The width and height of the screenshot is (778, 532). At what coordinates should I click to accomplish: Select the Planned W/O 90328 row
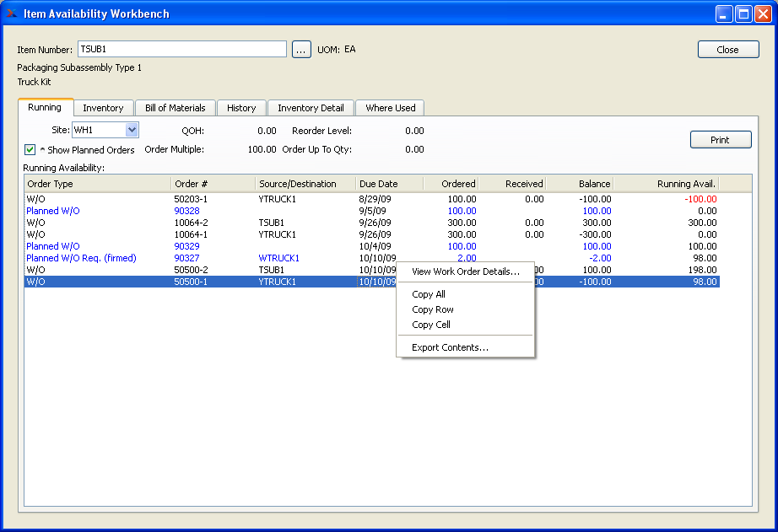pos(186,211)
